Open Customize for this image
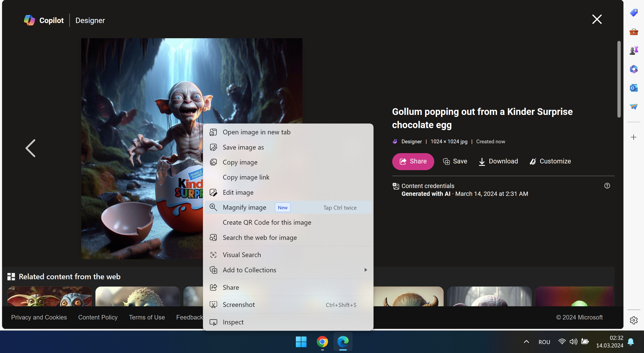 (550, 161)
